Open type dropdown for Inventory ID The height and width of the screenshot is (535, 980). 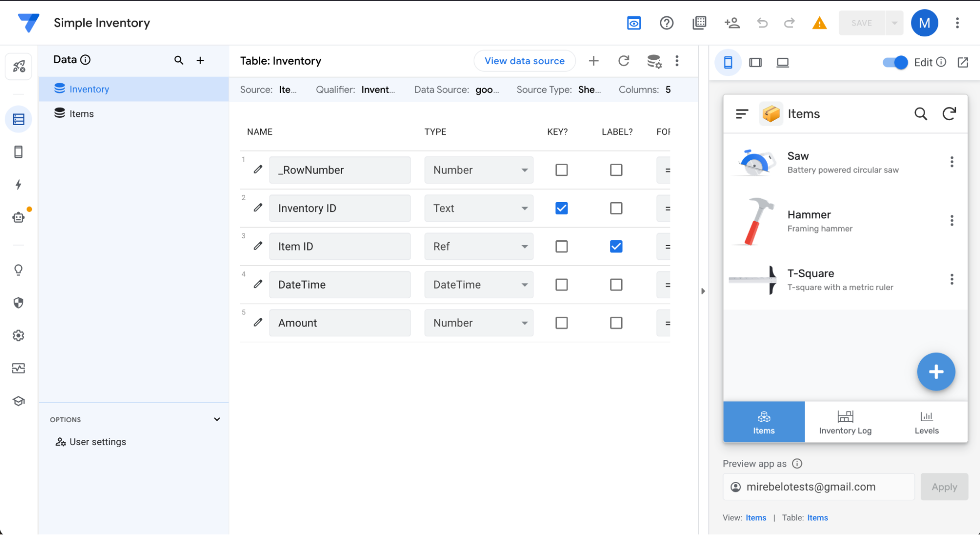[478, 208]
